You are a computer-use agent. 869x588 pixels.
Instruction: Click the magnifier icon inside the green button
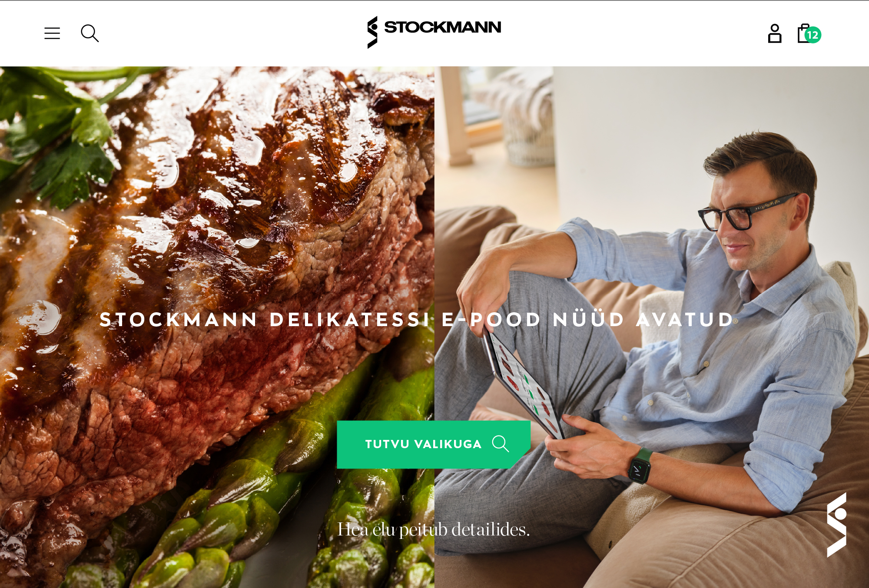pyautogui.click(x=501, y=444)
